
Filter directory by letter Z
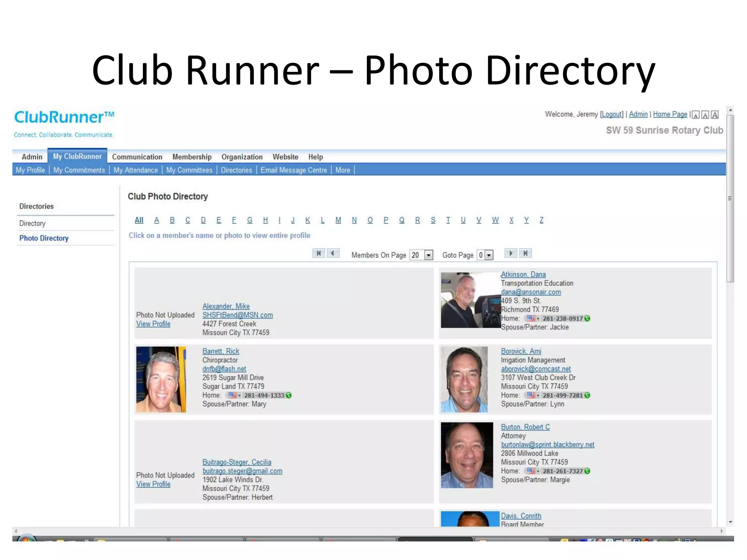click(541, 220)
